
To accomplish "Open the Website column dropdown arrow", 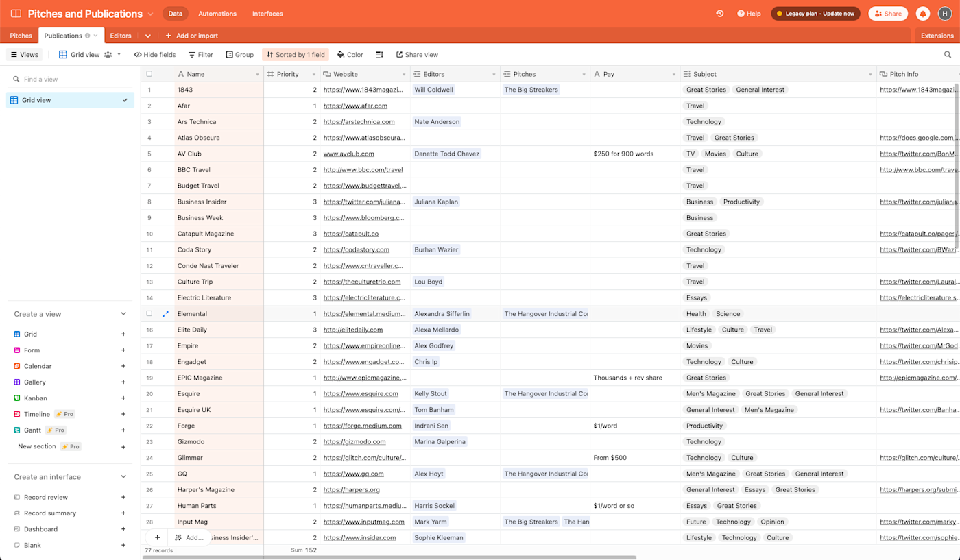I will (404, 75).
